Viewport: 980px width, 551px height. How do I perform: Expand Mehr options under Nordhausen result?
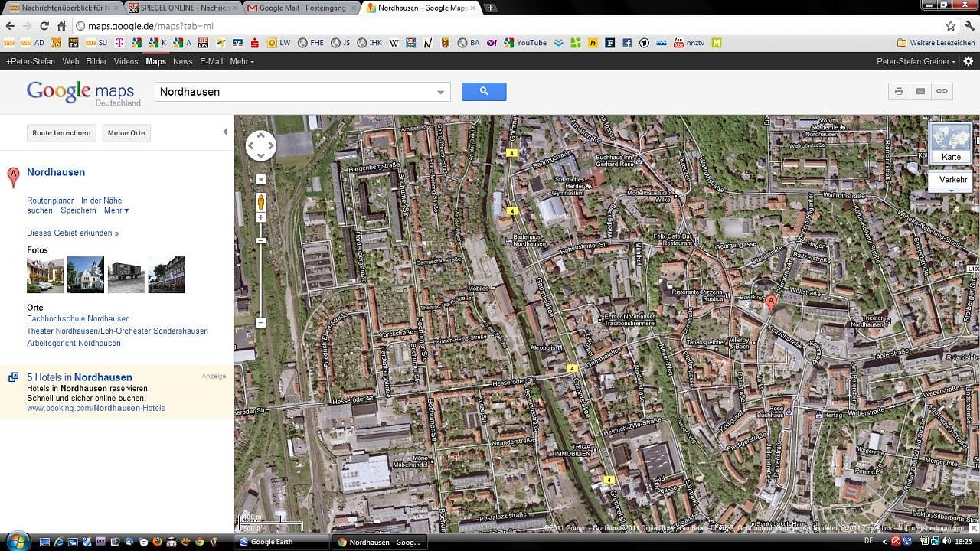[x=116, y=210]
